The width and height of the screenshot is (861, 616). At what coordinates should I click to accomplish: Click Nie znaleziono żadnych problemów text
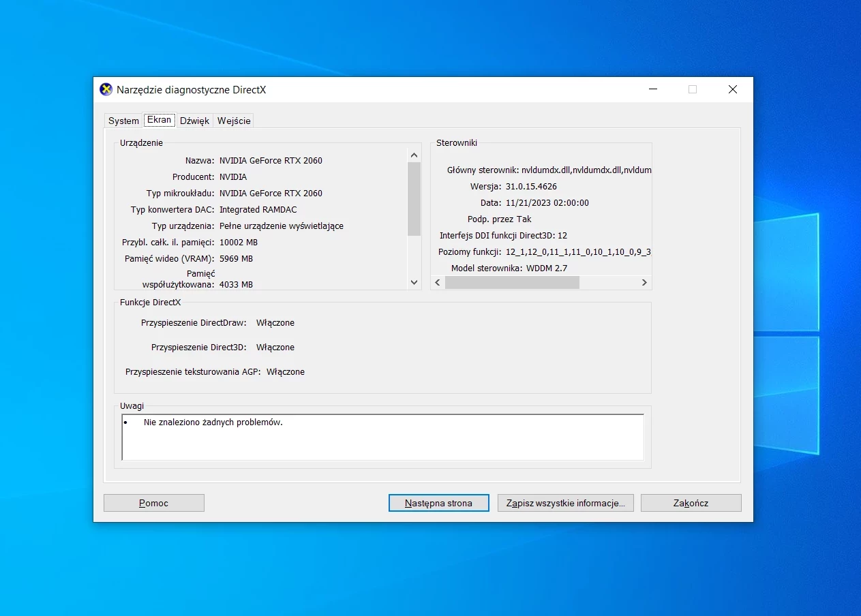pyautogui.click(x=213, y=422)
